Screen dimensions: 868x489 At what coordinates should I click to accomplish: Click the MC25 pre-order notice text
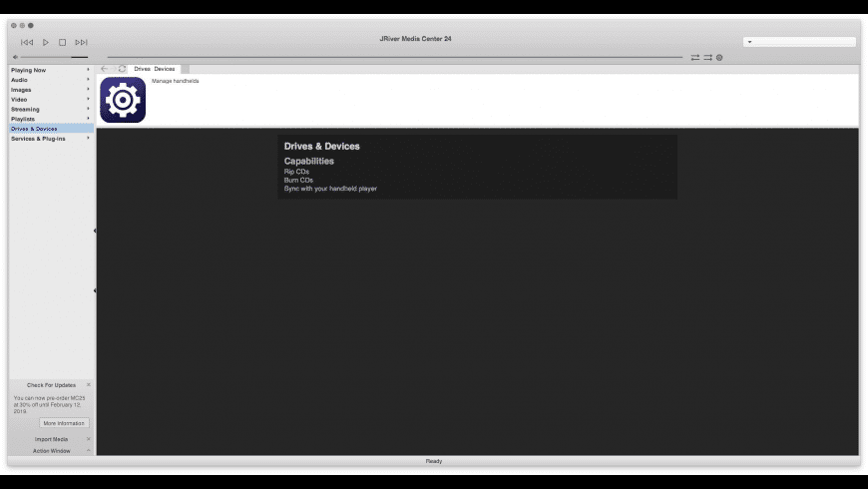click(49, 405)
